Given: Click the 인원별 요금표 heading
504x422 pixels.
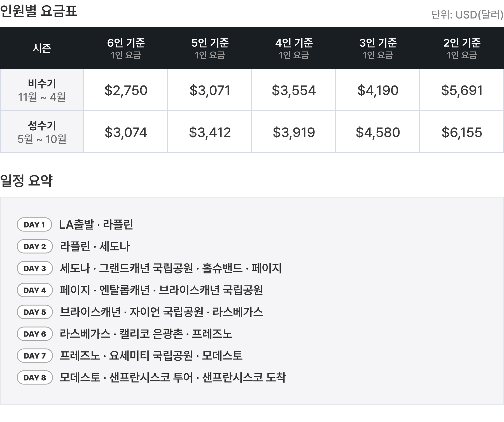Looking at the screenshot, I should [x=39, y=11].
